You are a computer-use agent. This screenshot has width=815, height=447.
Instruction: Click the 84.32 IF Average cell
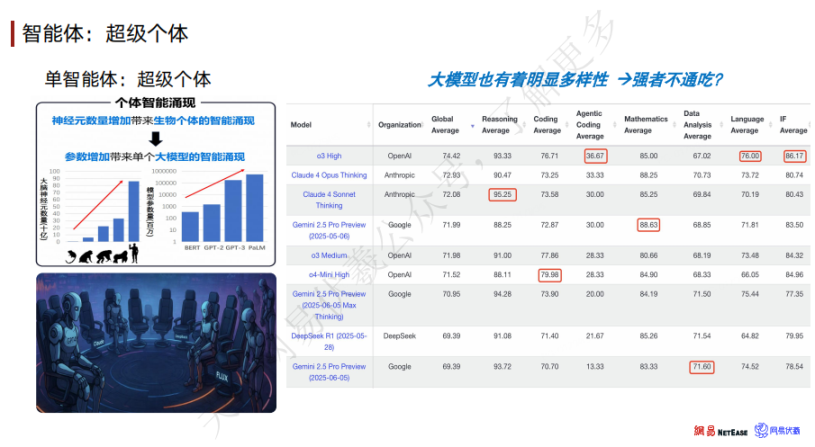click(794, 256)
